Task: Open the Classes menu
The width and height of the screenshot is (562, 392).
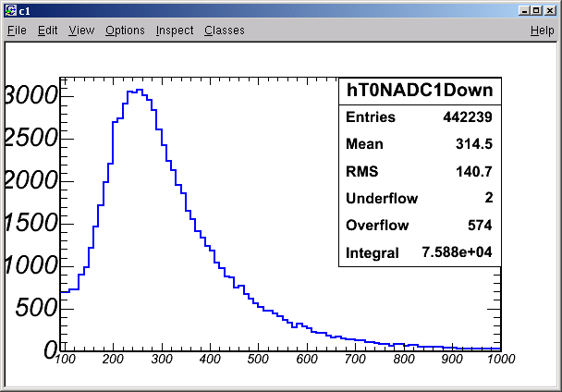Action: pos(225,31)
